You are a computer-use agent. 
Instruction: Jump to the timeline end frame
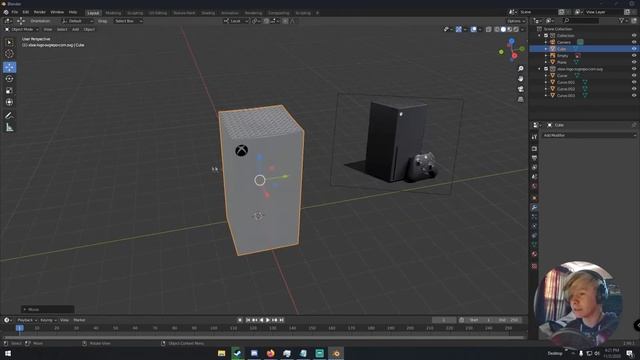[x=282, y=320]
